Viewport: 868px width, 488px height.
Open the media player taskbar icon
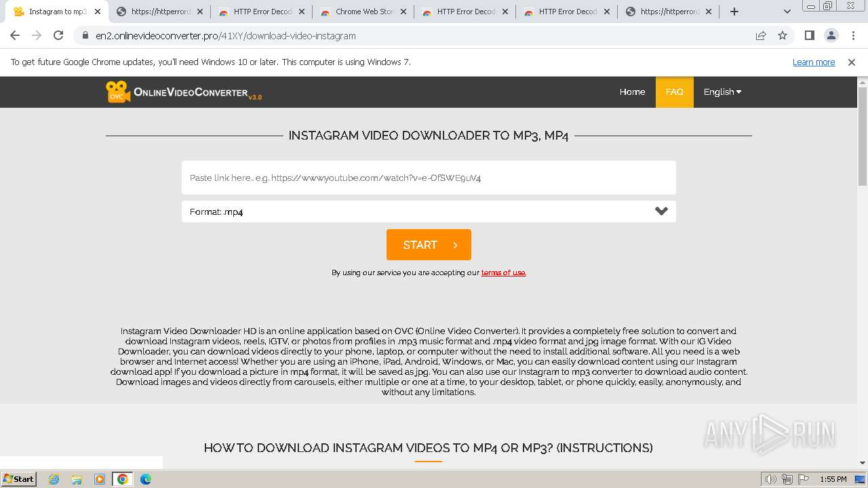[x=100, y=479]
